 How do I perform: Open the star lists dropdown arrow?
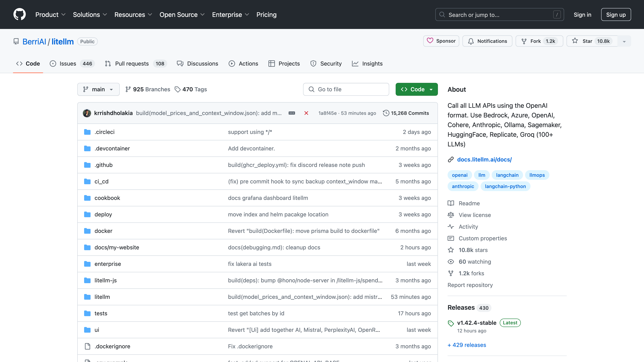point(624,41)
